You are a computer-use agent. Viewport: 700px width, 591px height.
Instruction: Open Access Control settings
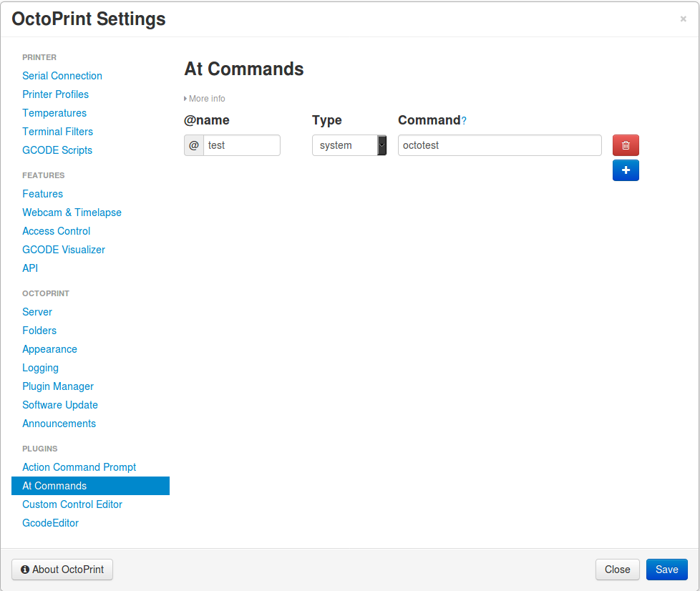click(57, 231)
